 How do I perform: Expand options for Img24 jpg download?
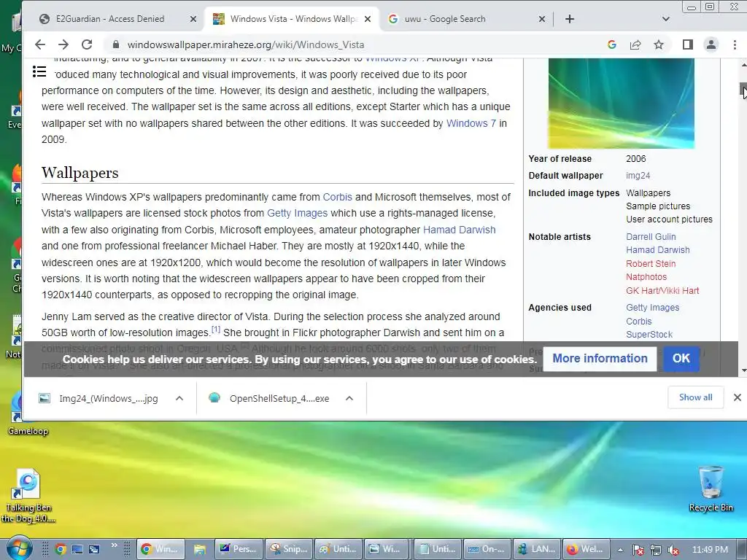tap(179, 398)
